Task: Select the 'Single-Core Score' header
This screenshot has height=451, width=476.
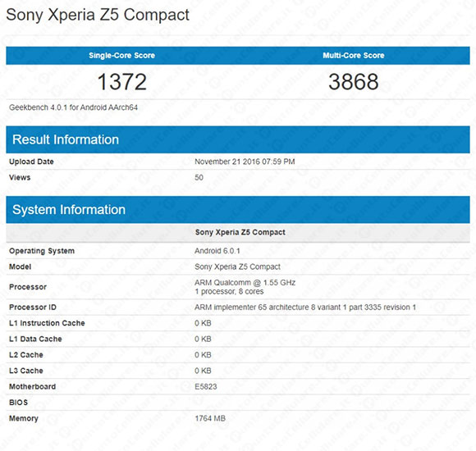Action: pos(121,55)
